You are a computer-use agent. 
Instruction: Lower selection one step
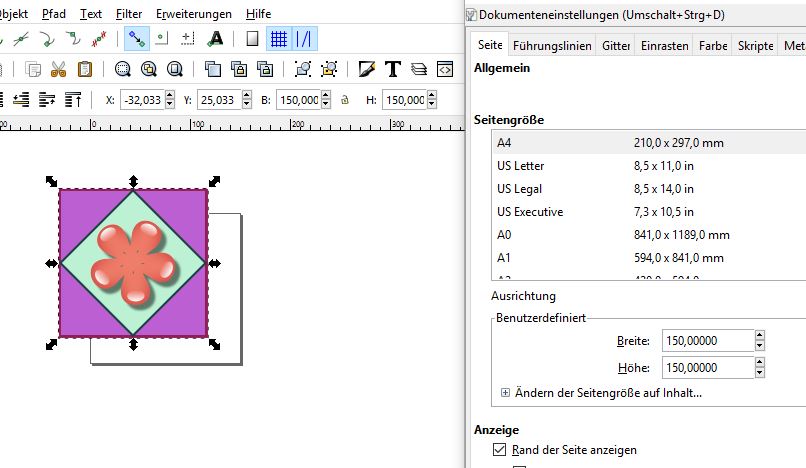21,100
